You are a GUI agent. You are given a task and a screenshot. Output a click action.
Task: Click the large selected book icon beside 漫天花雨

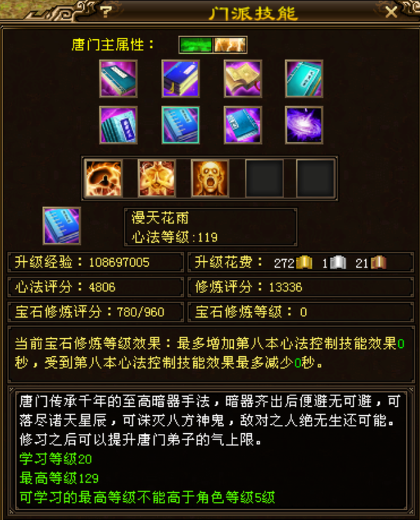[62, 226]
